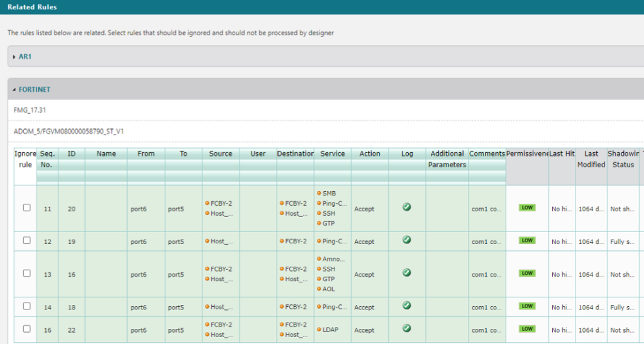This screenshot has height=344, width=644.
Task: Click the LOW permissiveness badge for rule 20
Action: (527, 208)
